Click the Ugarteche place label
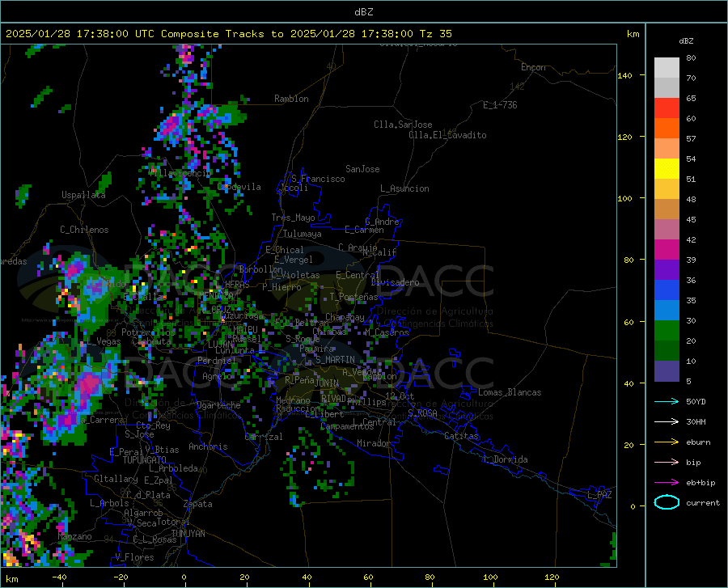728x588 pixels. (x=218, y=405)
